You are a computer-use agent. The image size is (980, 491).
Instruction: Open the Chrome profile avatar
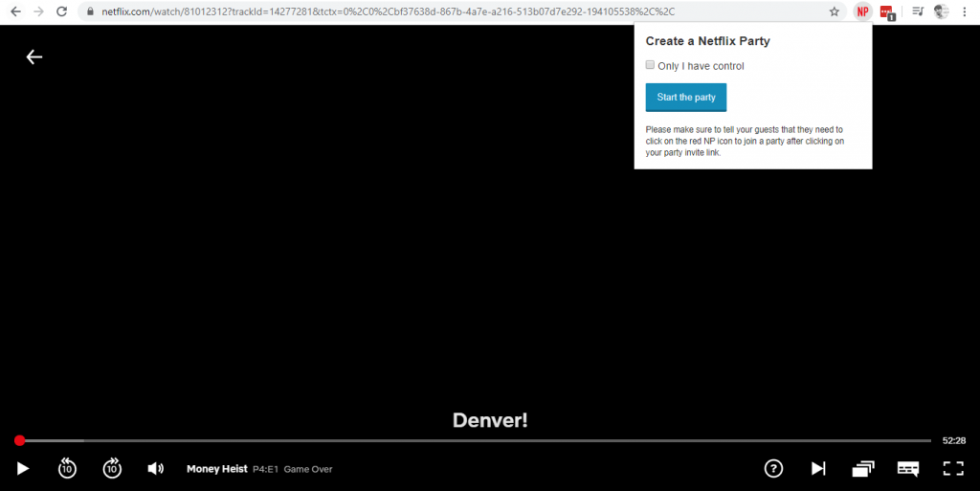pyautogui.click(x=942, y=11)
